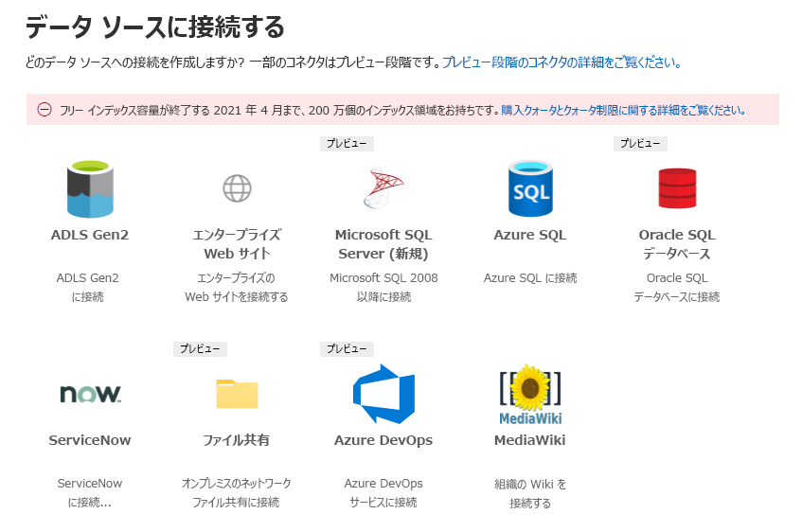
Task: Select the yellow folder file share icon
Action: tap(237, 394)
